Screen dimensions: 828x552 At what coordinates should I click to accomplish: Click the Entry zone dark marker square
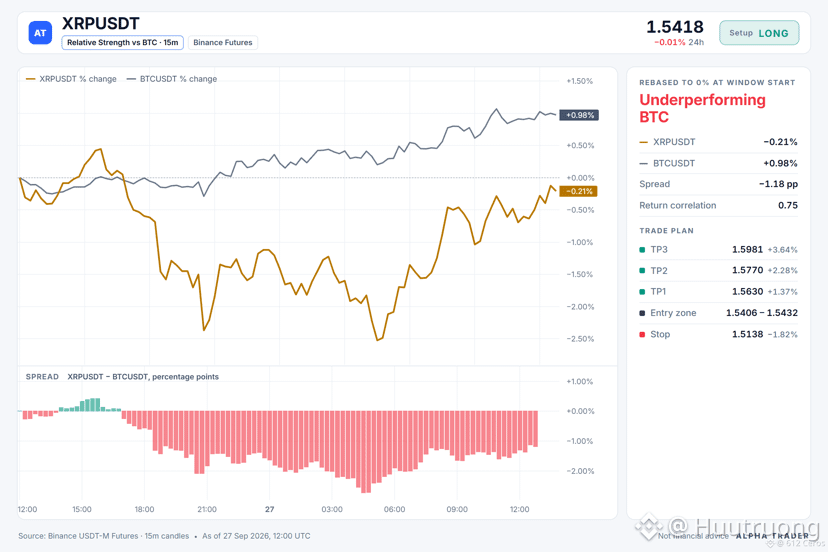[642, 313]
